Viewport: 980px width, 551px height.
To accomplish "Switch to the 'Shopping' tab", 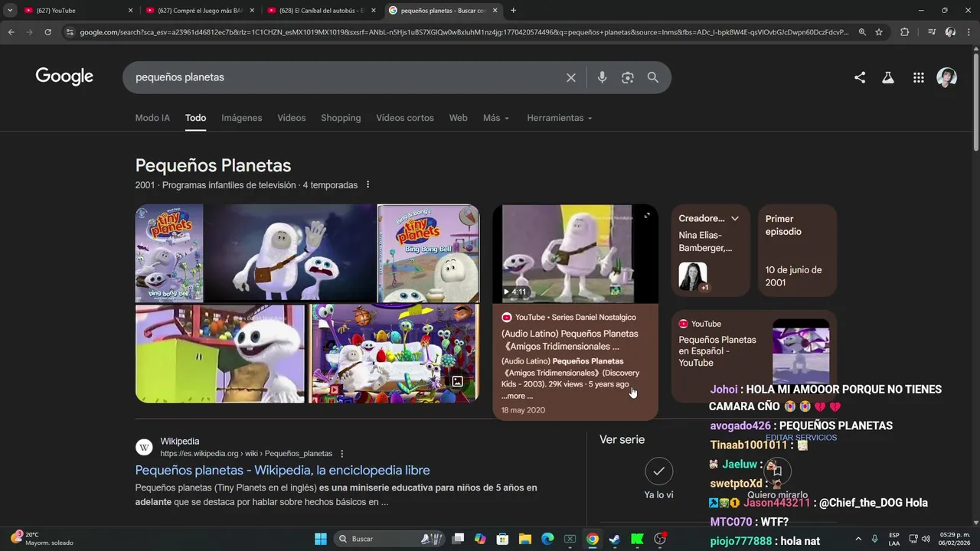I will click(341, 118).
